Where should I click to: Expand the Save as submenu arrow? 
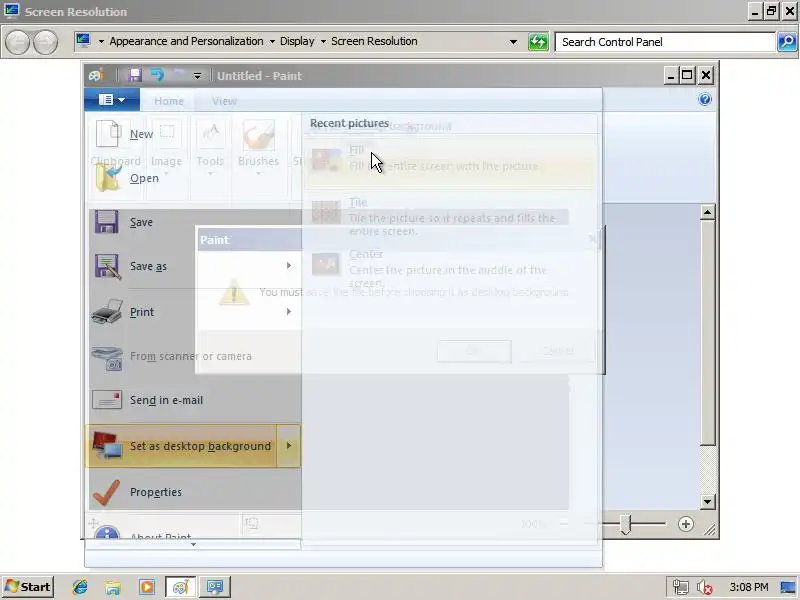pyautogui.click(x=289, y=265)
